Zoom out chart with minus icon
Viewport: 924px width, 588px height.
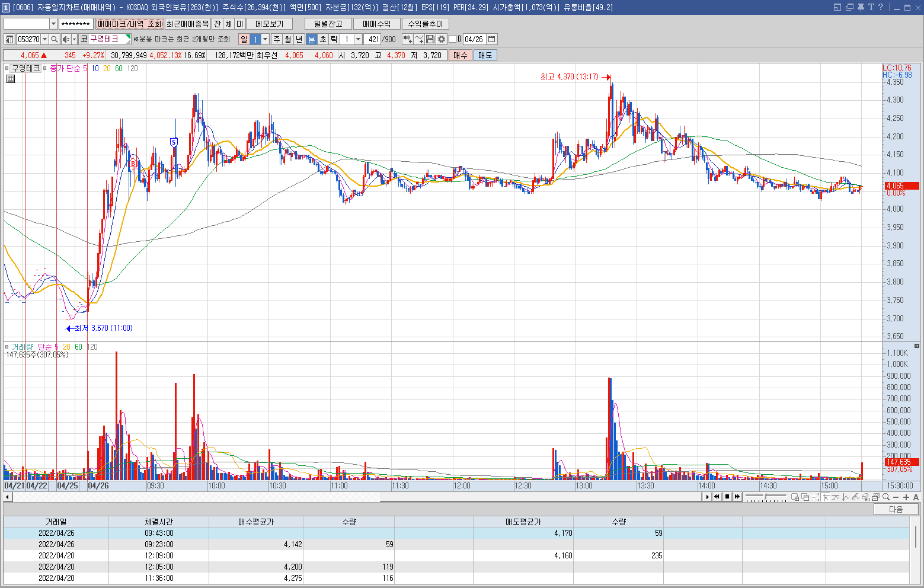tap(896, 497)
